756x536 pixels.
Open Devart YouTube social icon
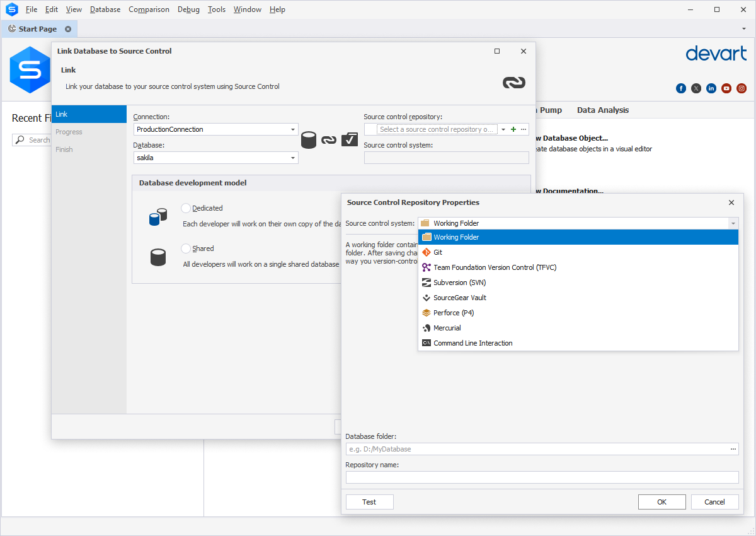726,88
